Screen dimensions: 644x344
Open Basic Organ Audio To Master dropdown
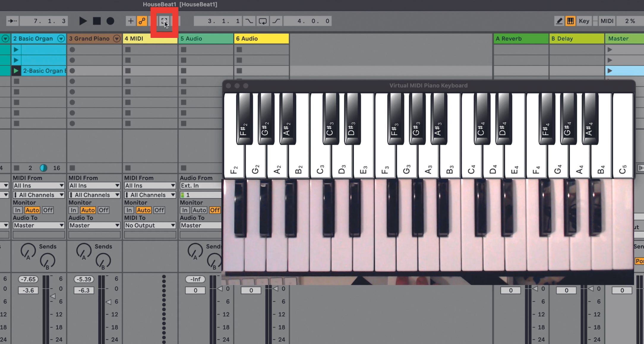tap(39, 225)
